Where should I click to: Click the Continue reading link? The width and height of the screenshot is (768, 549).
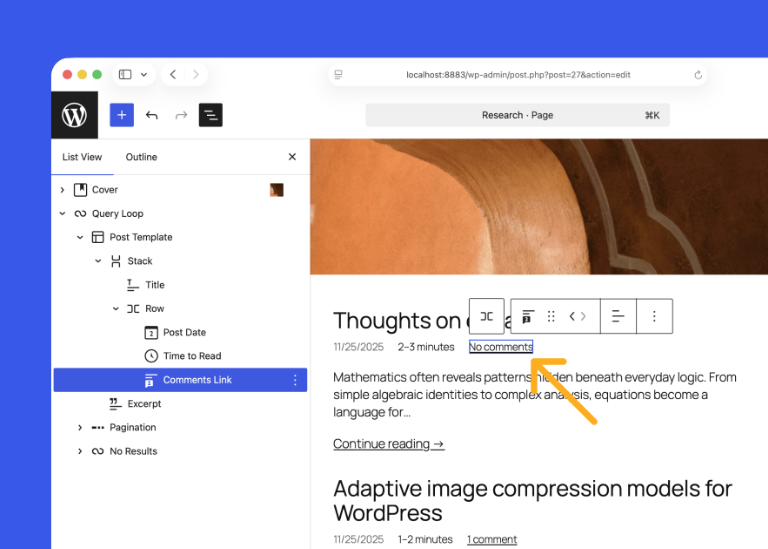(x=388, y=444)
